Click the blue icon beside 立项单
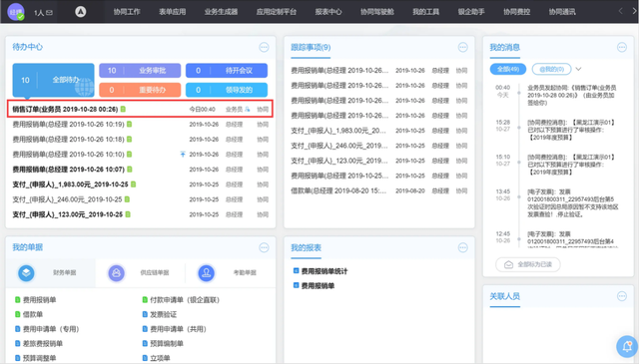 (145, 358)
